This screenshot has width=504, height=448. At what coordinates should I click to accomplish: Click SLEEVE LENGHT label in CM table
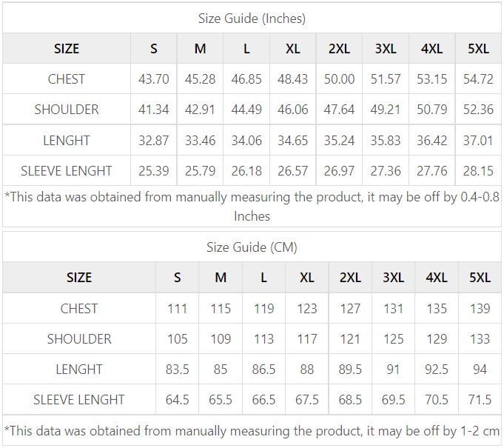(x=79, y=400)
